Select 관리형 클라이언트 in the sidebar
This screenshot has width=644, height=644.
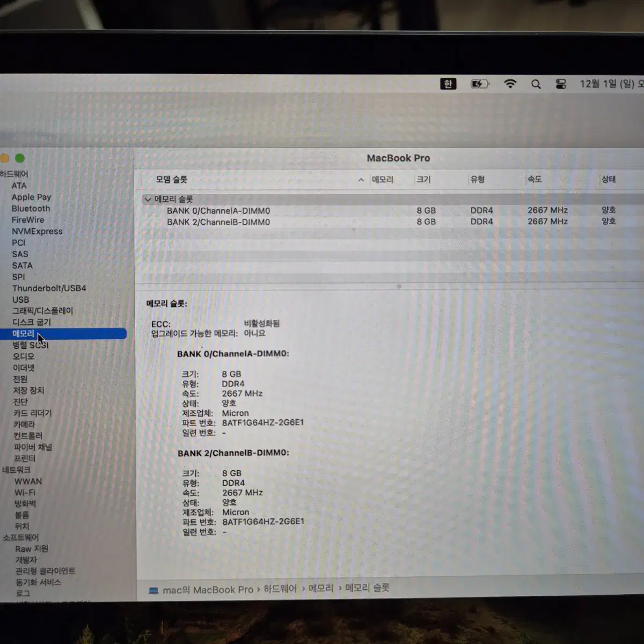coord(46,571)
